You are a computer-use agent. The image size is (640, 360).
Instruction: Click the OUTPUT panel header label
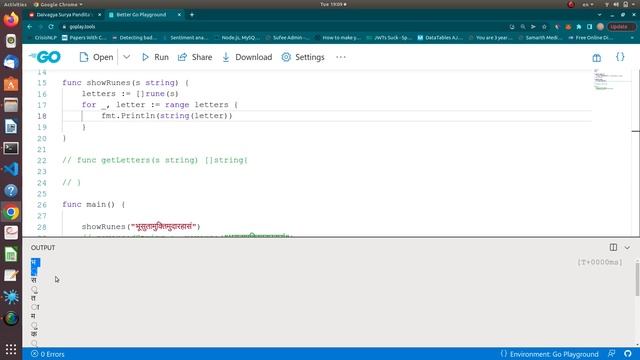(43, 248)
